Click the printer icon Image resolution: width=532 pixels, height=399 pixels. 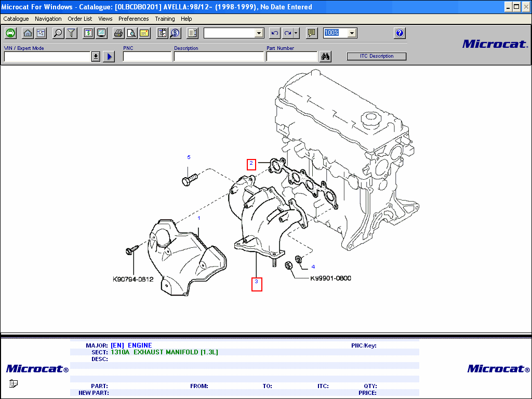coord(118,33)
